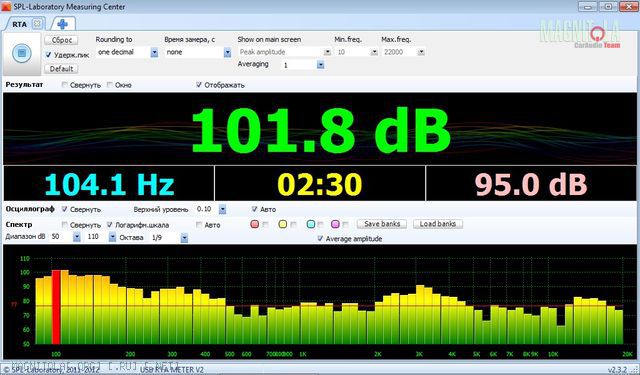Click the Load banks button
Image resolution: width=640 pixels, height=375 pixels.
438,224
